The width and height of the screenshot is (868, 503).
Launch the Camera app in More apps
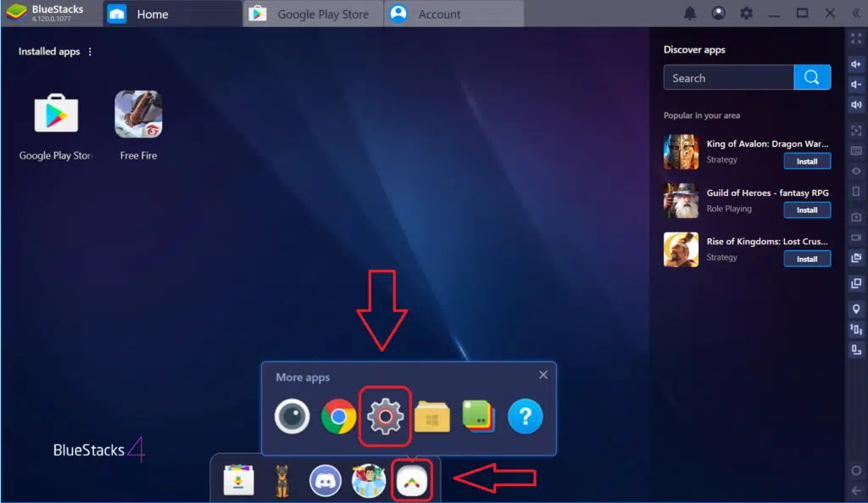[292, 416]
